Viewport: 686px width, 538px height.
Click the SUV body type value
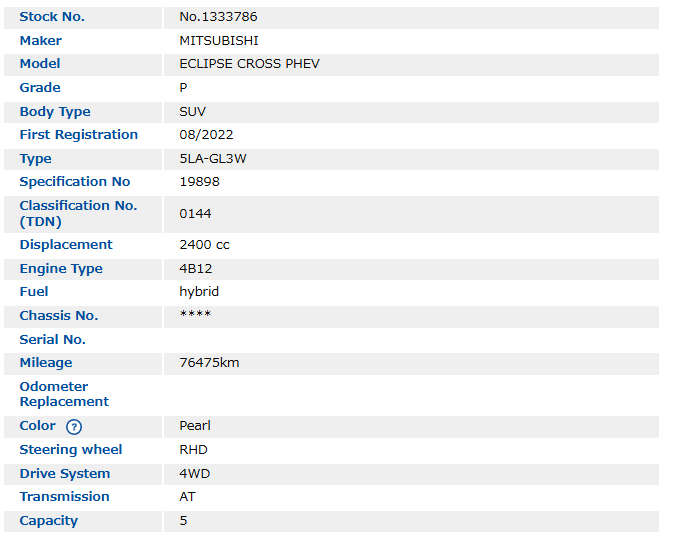click(192, 112)
